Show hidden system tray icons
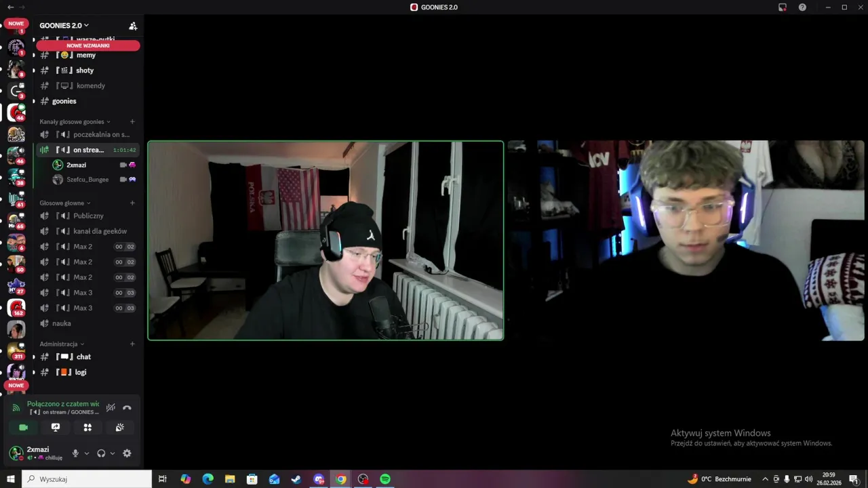The image size is (868, 488). click(x=766, y=479)
